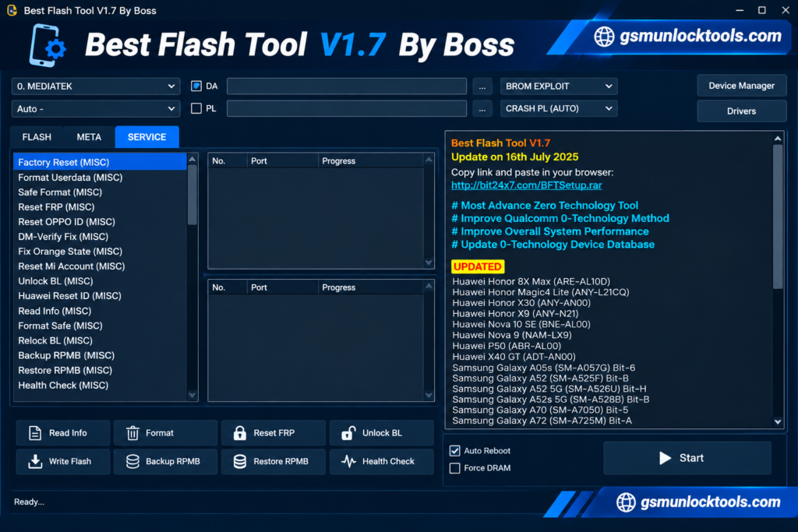Browse for PL file with ... button
This screenshot has width=798, height=532.
(x=482, y=108)
